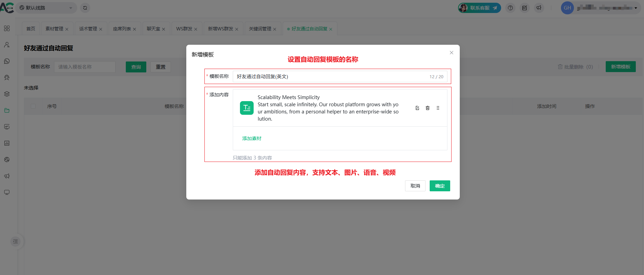Click the drag handle dots icon
The width and height of the screenshot is (644, 275).
pyautogui.click(x=438, y=108)
